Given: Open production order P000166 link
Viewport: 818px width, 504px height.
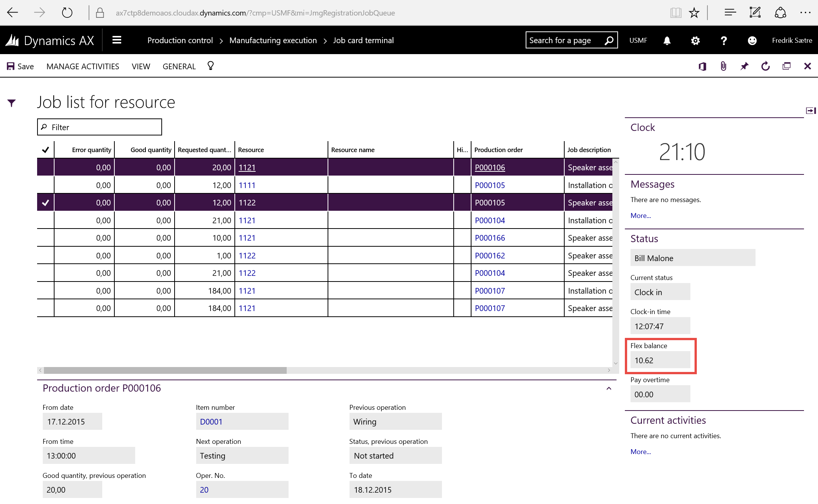Looking at the screenshot, I should [x=490, y=238].
